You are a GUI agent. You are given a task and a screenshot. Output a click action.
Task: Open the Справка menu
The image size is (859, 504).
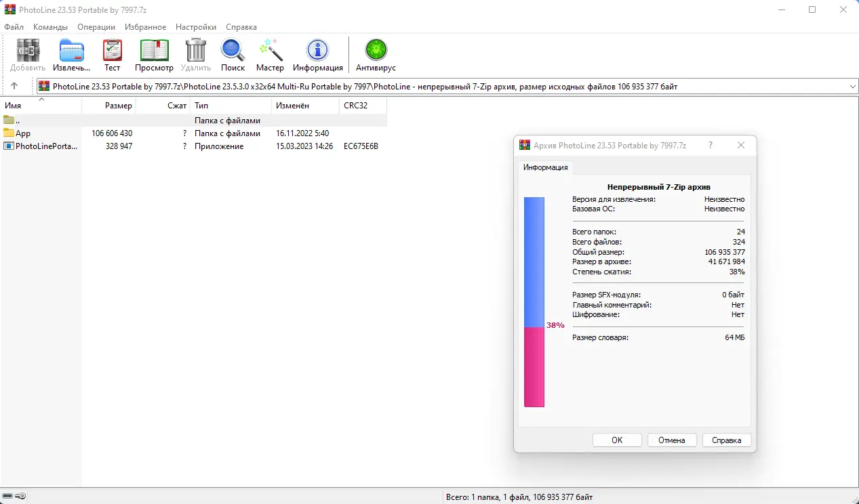[x=241, y=27]
